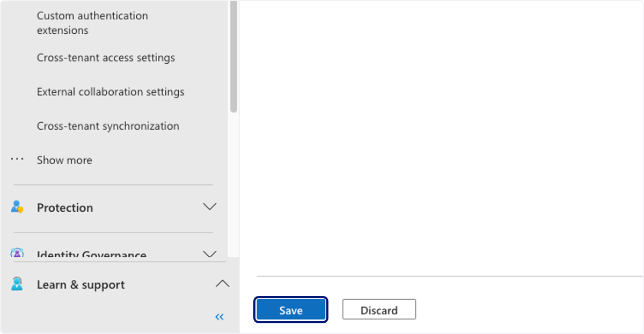Click the Learn & support icon
Image resolution: width=644 pixels, height=334 pixels.
[x=17, y=284]
